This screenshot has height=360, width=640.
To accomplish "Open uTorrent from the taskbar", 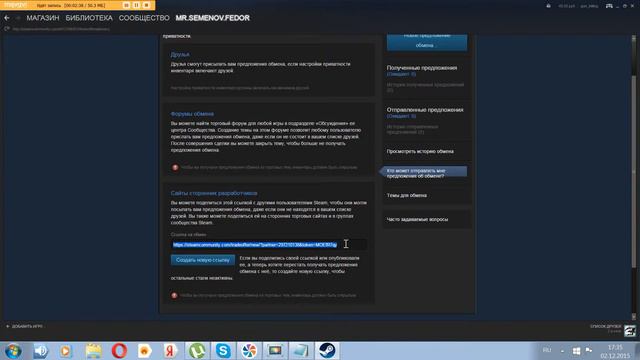I will [x=197, y=351].
